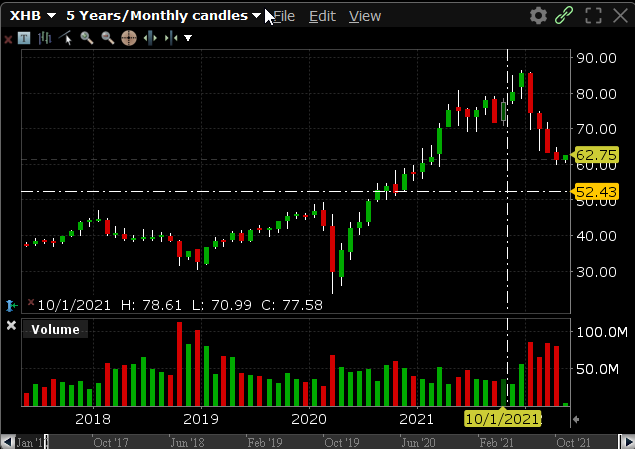Click the small arrow at time axis end

576,419
